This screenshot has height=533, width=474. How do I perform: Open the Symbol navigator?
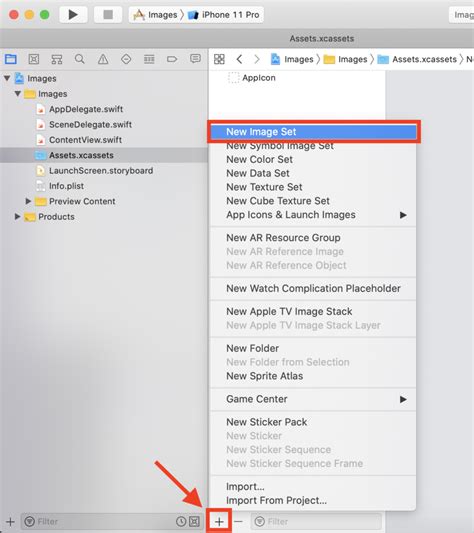[x=56, y=59]
